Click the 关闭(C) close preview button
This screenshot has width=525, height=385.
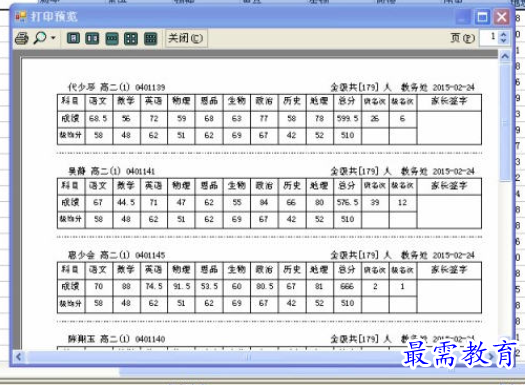[x=185, y=38]
